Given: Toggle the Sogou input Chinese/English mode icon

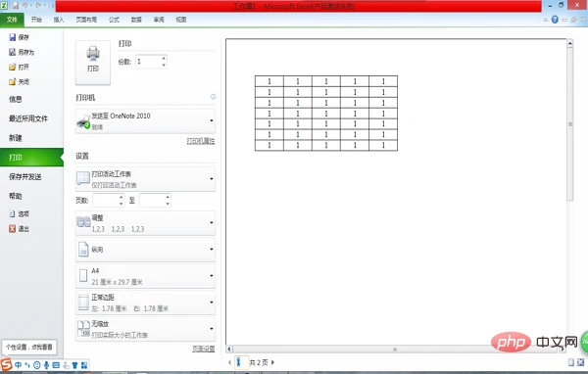Looking at the screenshot, I should (x=18, y=365).
